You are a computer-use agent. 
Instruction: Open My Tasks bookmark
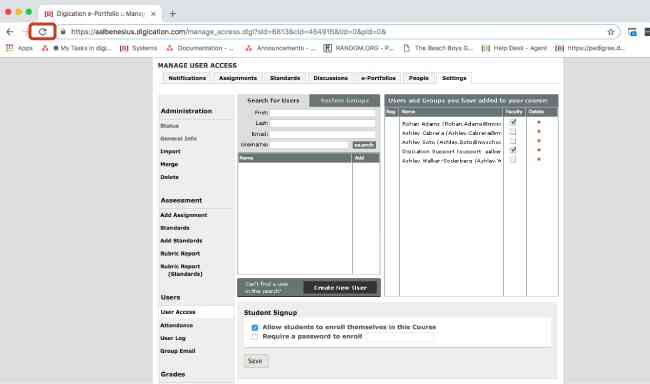point(77,48)
